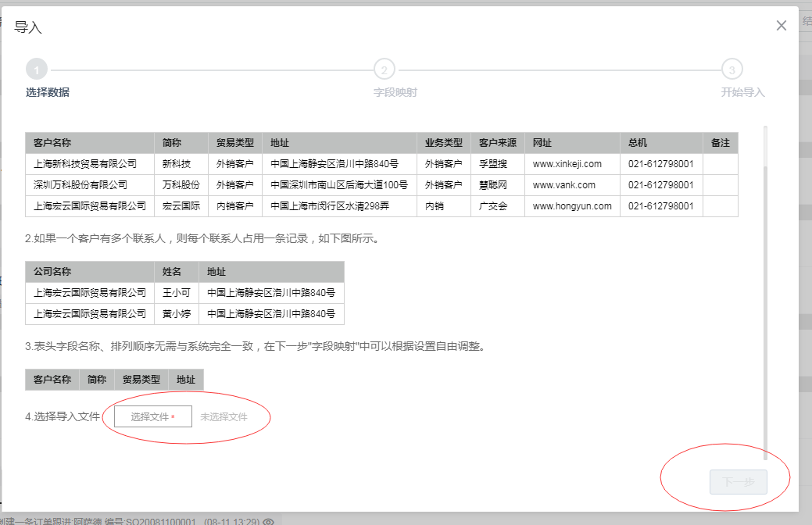Click the 客户来源 column header
812x525 pixels.
(497, 143)
